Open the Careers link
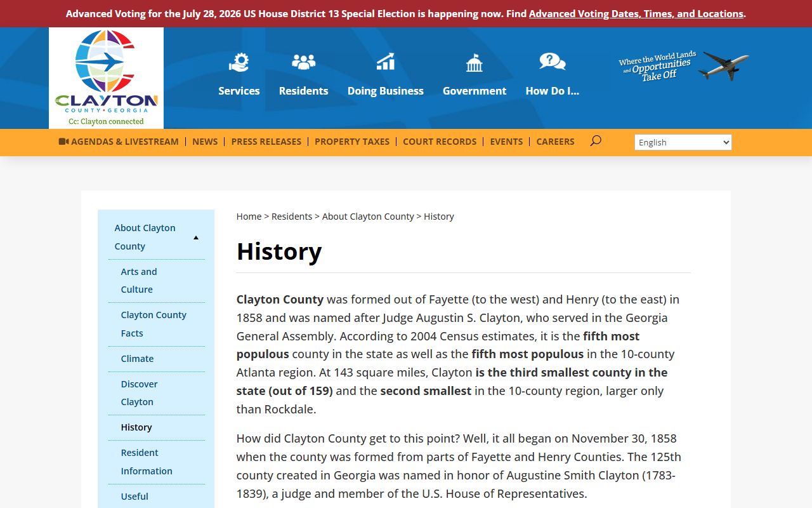812x508 pixels. pyautogui.click(x=555, y=142)
